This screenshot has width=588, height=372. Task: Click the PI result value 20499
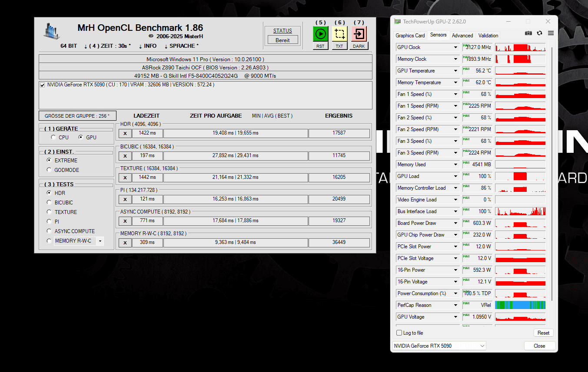point(339,199)
